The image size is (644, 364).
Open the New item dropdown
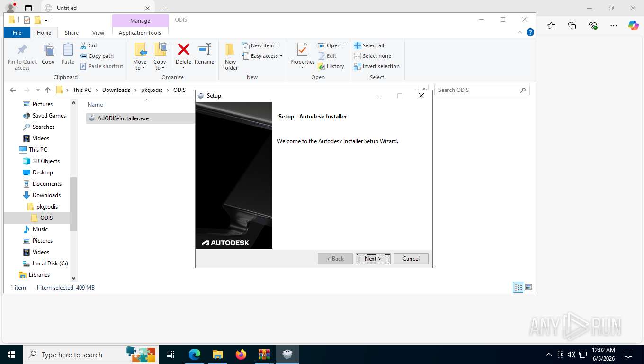(x=260, y=45)
